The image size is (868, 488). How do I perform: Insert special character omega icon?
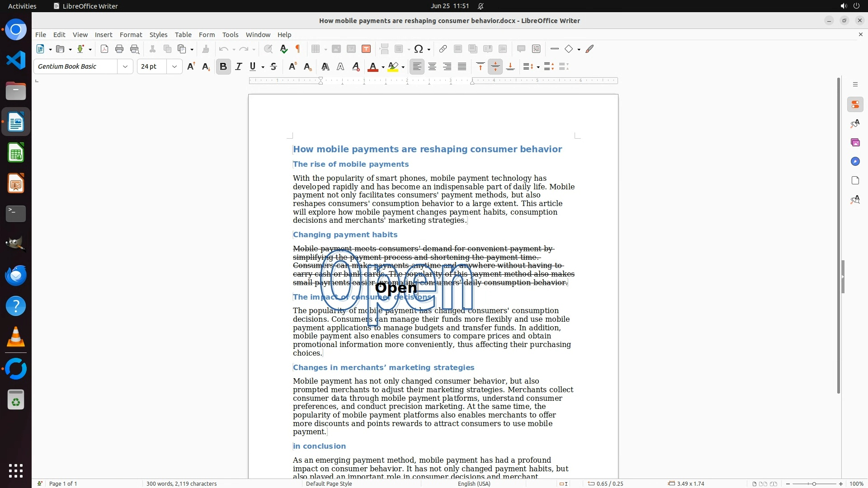coord(419,49)
